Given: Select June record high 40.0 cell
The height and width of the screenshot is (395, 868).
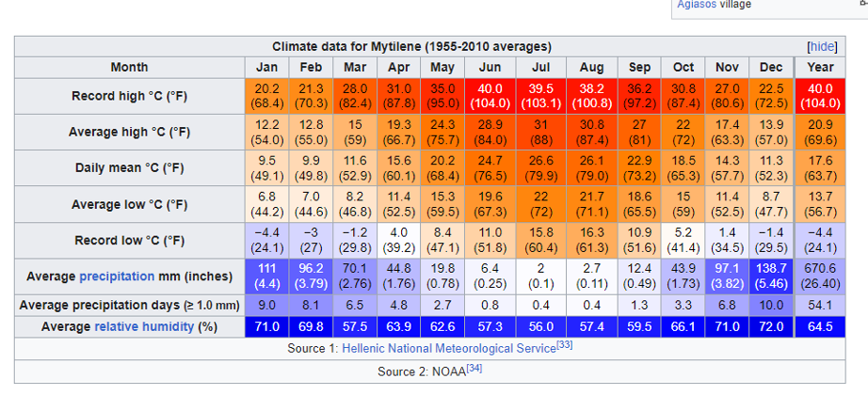Looking at the screenshot, I should (x=490, y=96).
